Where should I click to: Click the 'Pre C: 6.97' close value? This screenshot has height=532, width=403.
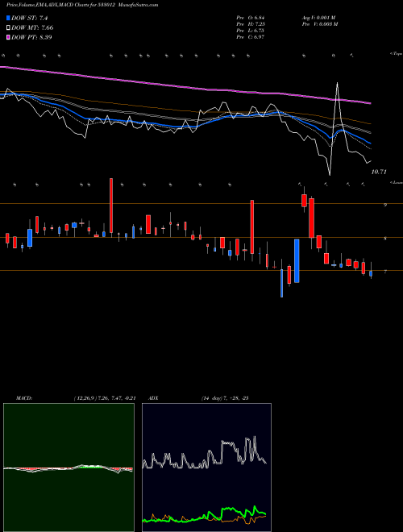click(x=251, y=37)
